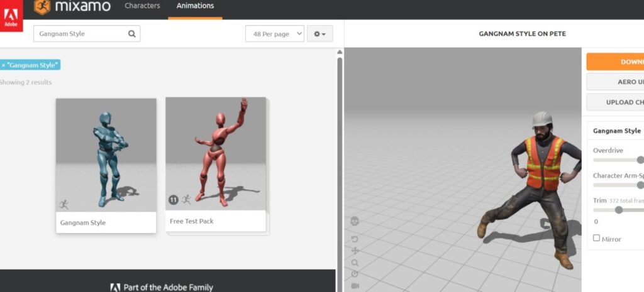Click the Upload Character button
This screenshot has width=644, height=292.
tap(615, 102)
